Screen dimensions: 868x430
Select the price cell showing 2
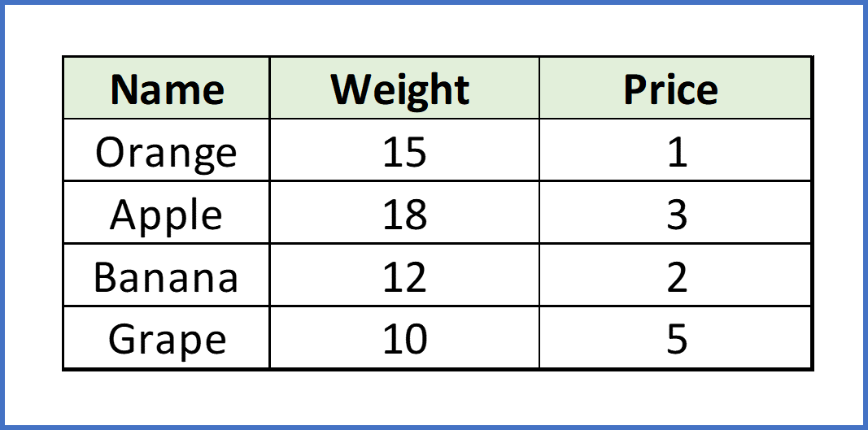click(675, 276)
